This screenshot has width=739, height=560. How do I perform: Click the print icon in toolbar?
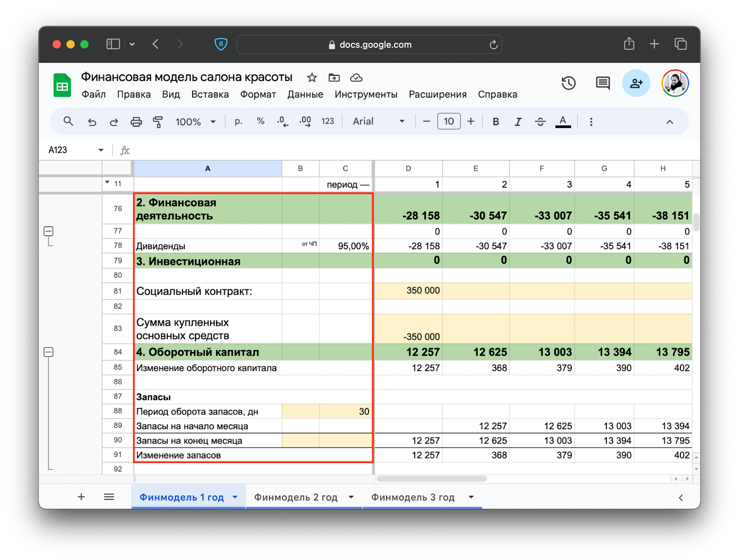click(x=136, y=122)
